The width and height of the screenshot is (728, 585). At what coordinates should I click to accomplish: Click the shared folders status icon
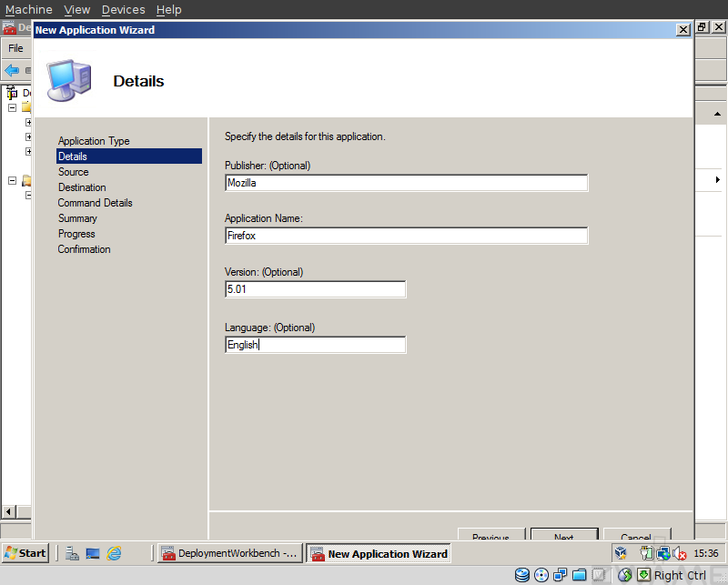[x=579, y=575]
